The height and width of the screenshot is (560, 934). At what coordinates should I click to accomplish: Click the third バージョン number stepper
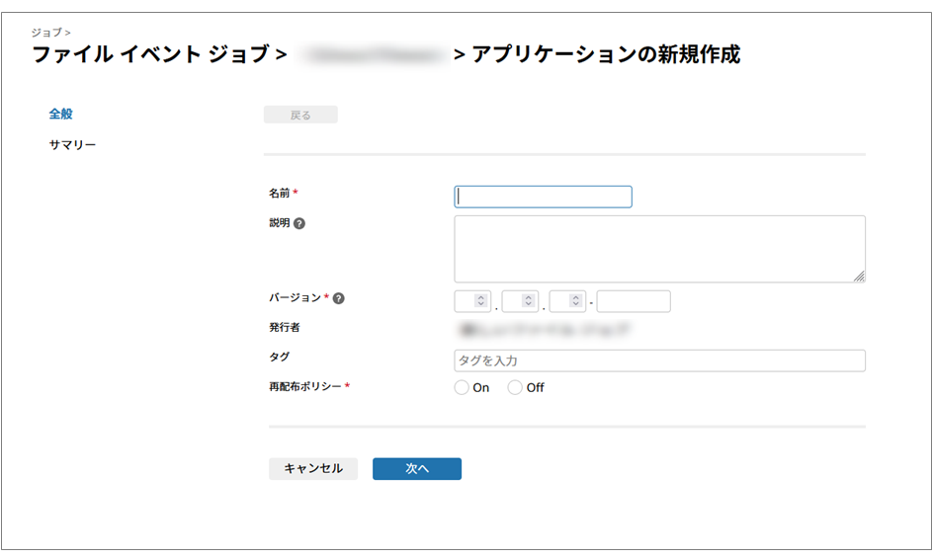coord(567,301)
